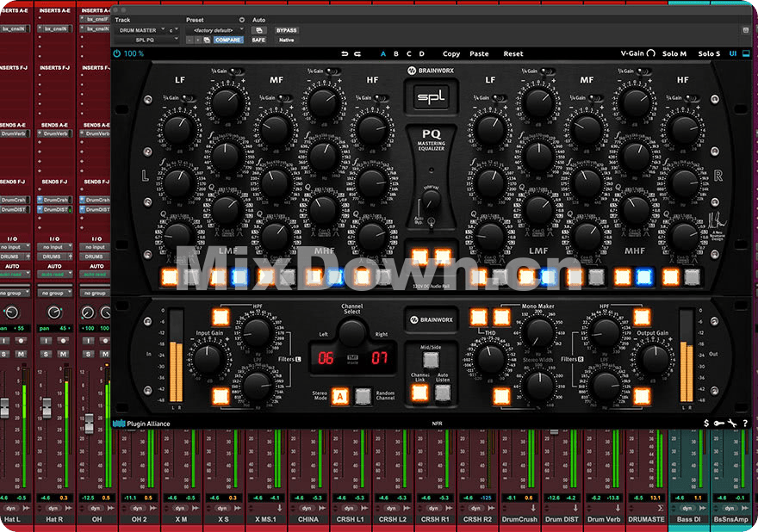Click Copy in plugin toolbar
Viewport: 758px width, 532px height.
(x=451, y=53)
